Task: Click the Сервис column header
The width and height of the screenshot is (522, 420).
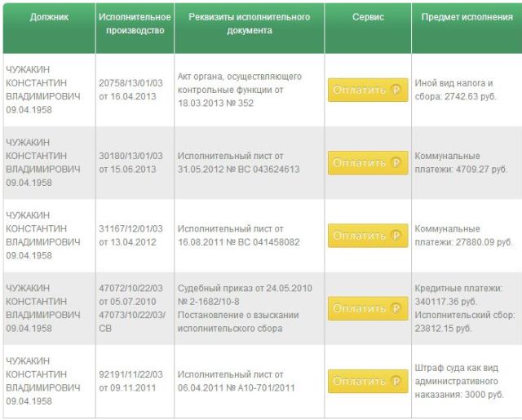Action: point(369,17)
